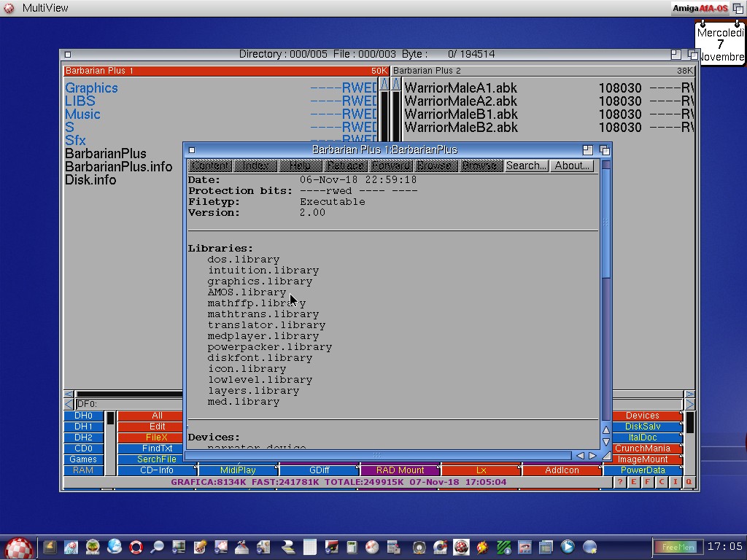Open the red lifebuoy help icon
This screenshot has height=560, width=747.
pos(136,547)
